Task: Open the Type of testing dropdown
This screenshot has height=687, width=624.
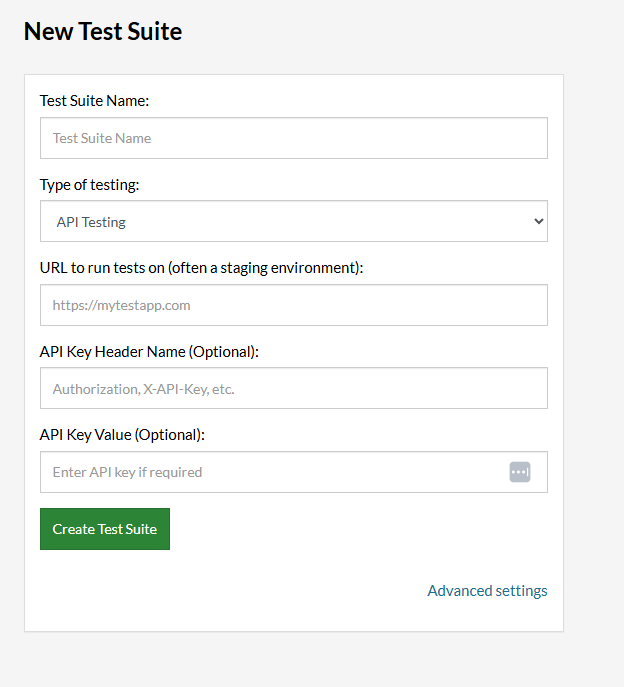Action: (x=293, y=221)
